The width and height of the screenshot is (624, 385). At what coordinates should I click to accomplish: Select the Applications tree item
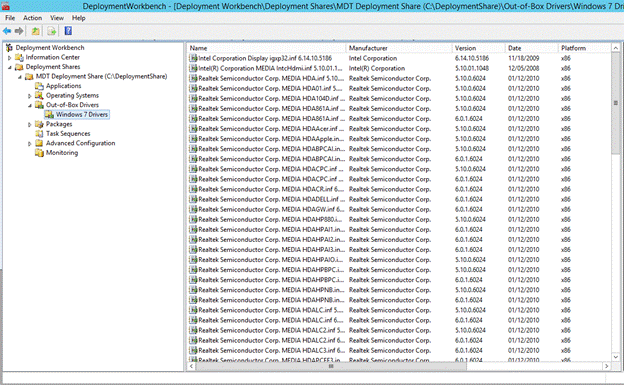coord(63,86)
